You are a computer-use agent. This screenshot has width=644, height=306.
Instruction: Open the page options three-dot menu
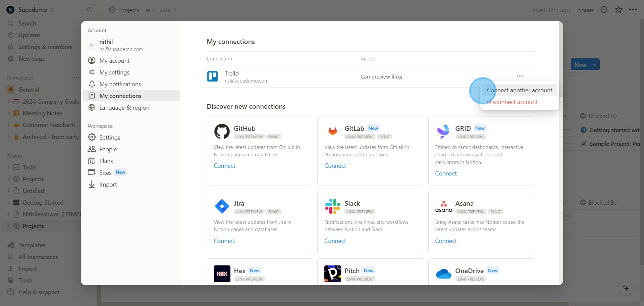click(x=633, y=10)
